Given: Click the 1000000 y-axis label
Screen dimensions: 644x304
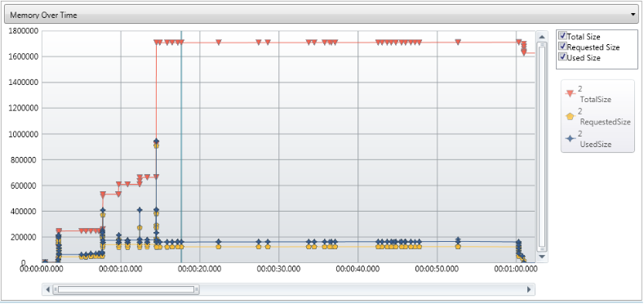Looking at the screenshot, I should (x=24, y=134).
